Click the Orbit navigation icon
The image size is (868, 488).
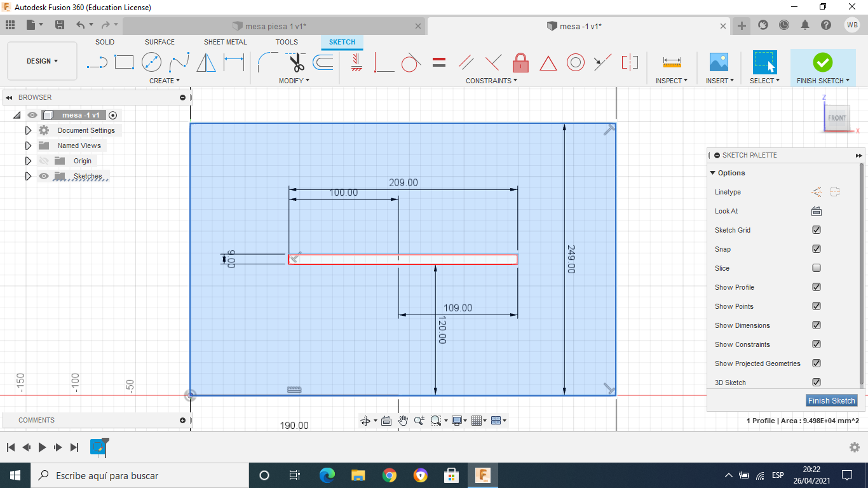pos(365,420)
